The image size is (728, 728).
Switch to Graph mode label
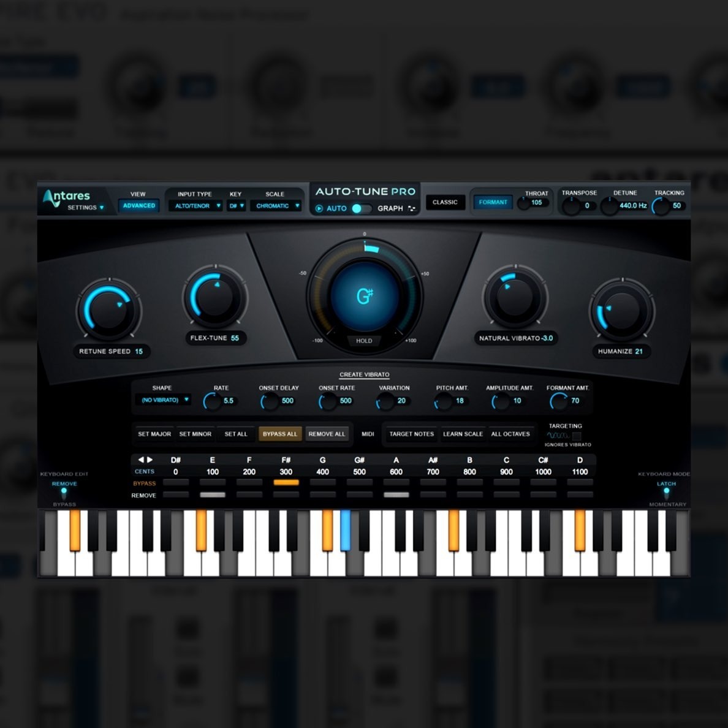pos(390,208)
